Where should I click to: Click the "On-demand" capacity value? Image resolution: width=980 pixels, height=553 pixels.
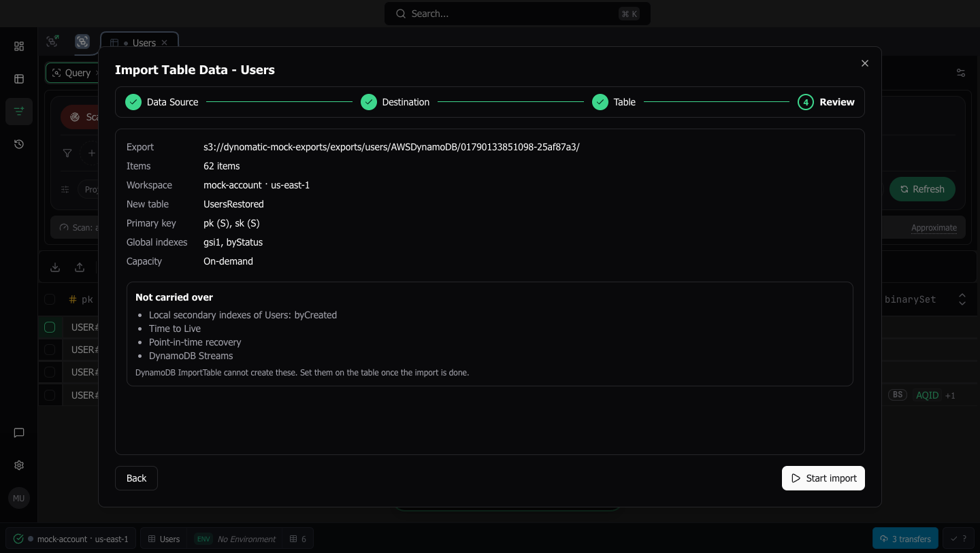click(x=228, y=261)
